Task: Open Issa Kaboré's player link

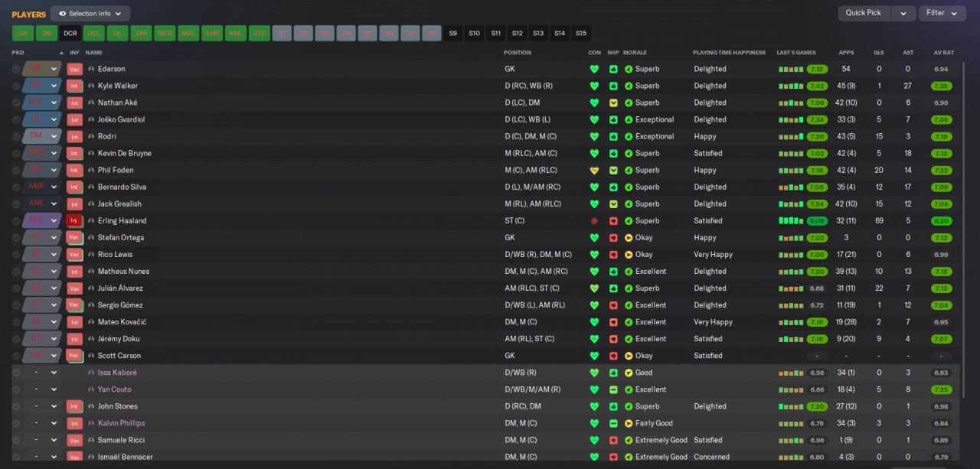Action: (x=117, y=373)
